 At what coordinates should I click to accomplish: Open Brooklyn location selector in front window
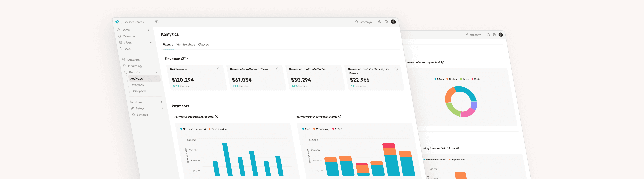pyautogui.click(x=364, y=22)
